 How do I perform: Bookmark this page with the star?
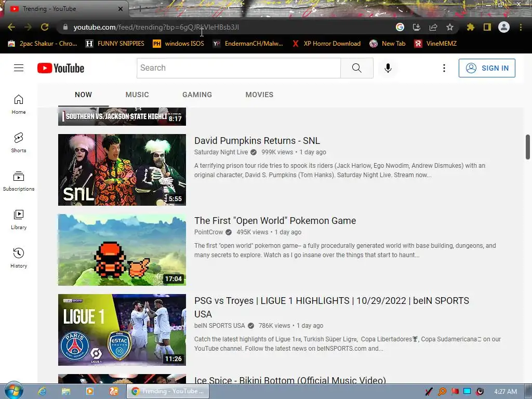coord(450,27)
